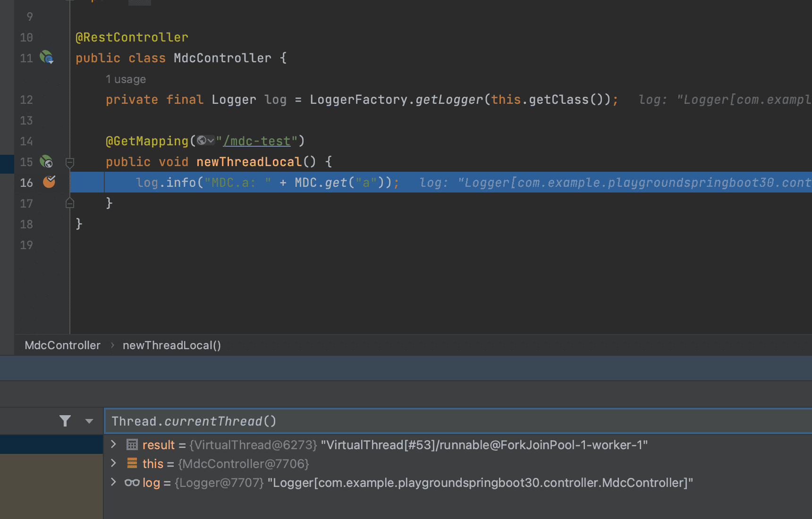Click the selected frame row in the frames panel
Screen dimensions: 812x519
[x=51, y=444]
